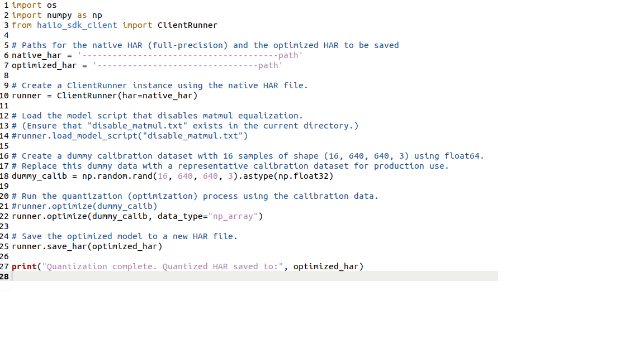Click the commented '#runner.optimize(dummy_calib)' line
Viewport: 644px width, 362px height.
pos(84,206)
